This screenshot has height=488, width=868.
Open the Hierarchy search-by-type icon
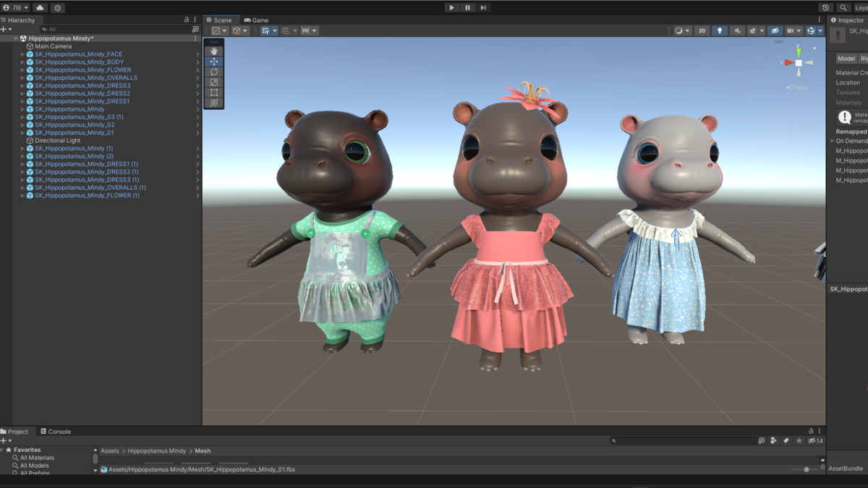pyautogui.click(x=195, y=30)
